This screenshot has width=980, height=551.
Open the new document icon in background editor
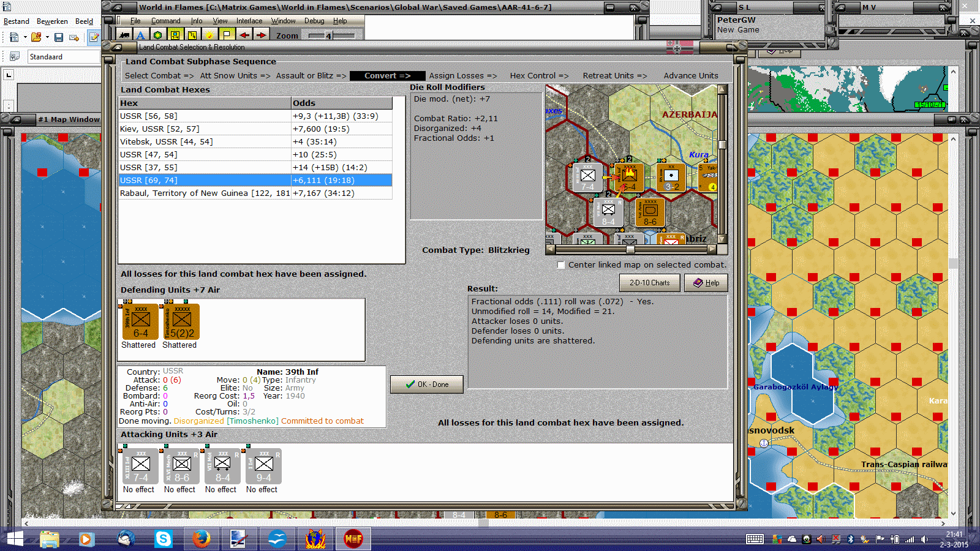coord(14,37)
